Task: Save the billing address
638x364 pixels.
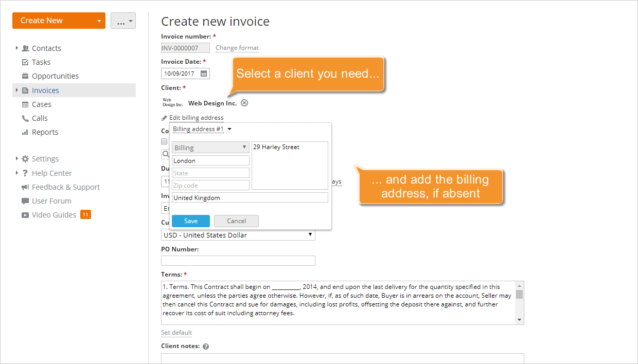Action: pos(190,221)
